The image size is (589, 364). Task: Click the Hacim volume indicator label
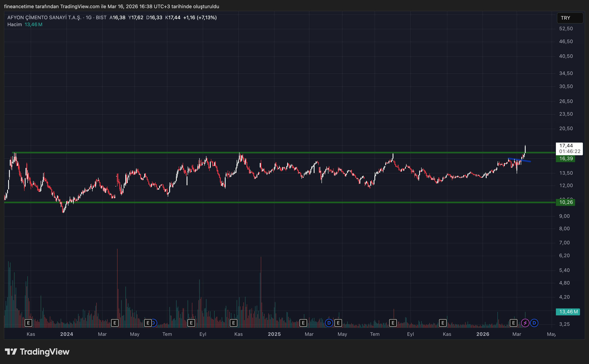pyautogui.click(x=15, y=25)
